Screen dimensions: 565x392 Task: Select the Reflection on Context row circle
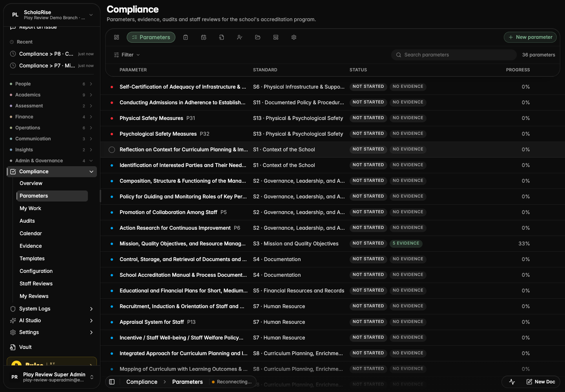coord(112,150)
